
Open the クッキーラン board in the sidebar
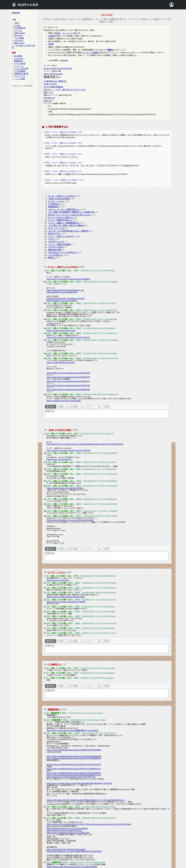coord(19,66)
